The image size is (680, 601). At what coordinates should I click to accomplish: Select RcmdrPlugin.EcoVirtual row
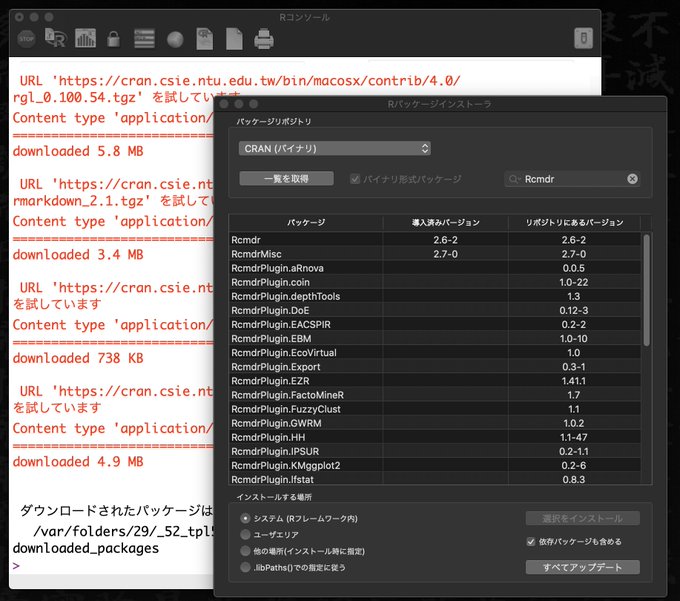pyautogui.click(x=435, y=353)
